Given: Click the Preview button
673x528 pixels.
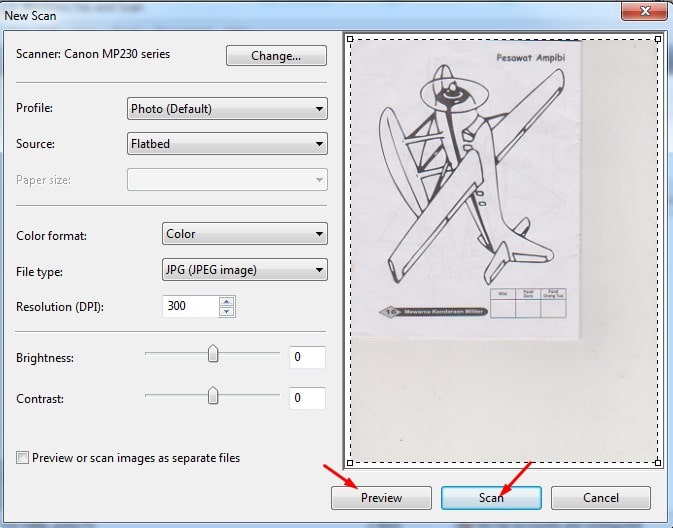Looking at the screenshot, I should 381,498.
